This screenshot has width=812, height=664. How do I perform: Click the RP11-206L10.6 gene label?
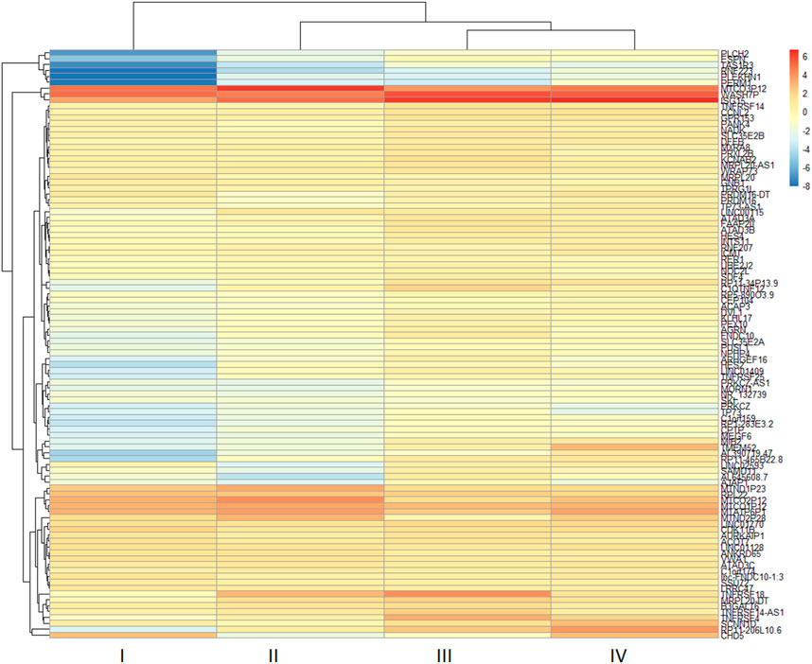click(751, 630)
